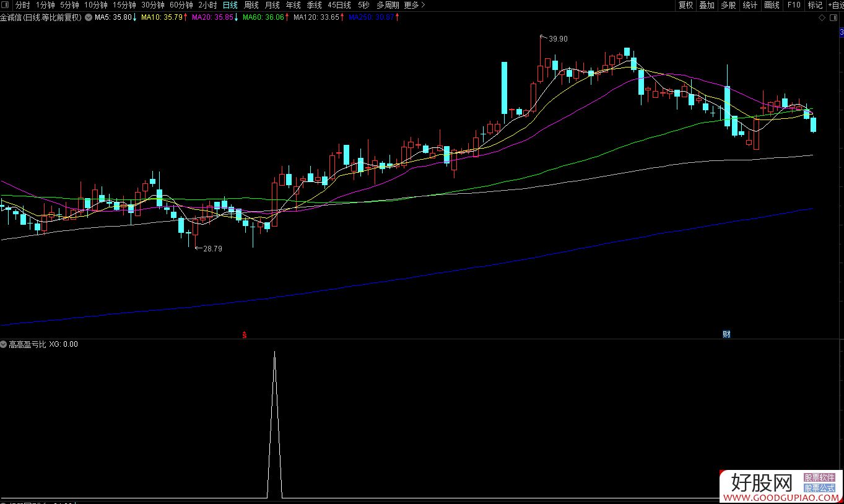
Task: Switch to 45日线 period
Action: (x=339, y=5)
